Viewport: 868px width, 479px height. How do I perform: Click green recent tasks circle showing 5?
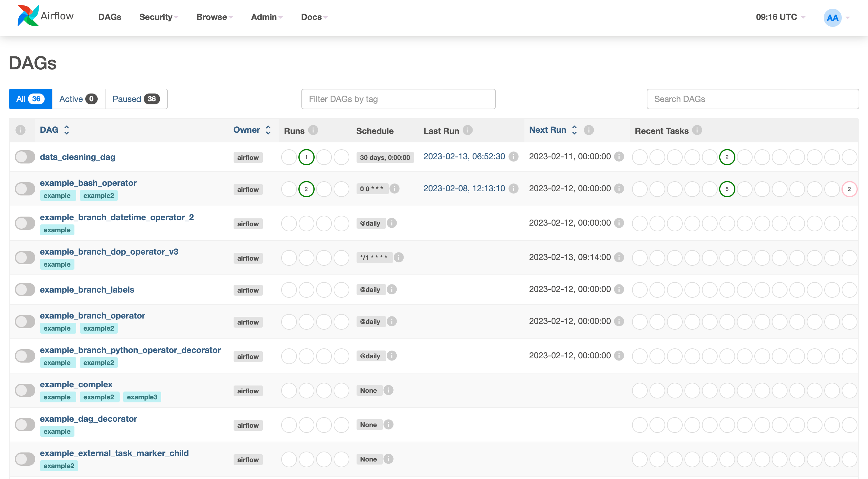(x=727, y=189)
